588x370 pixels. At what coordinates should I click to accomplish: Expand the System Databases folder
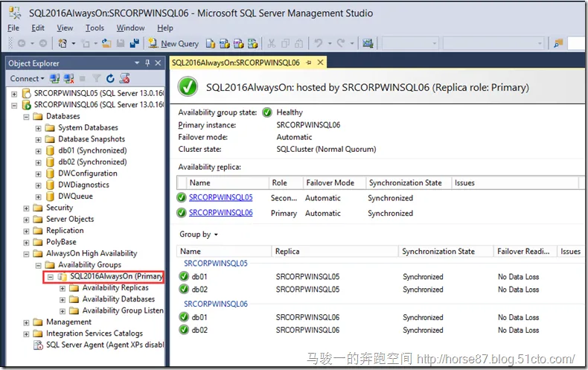pos(38,128)
